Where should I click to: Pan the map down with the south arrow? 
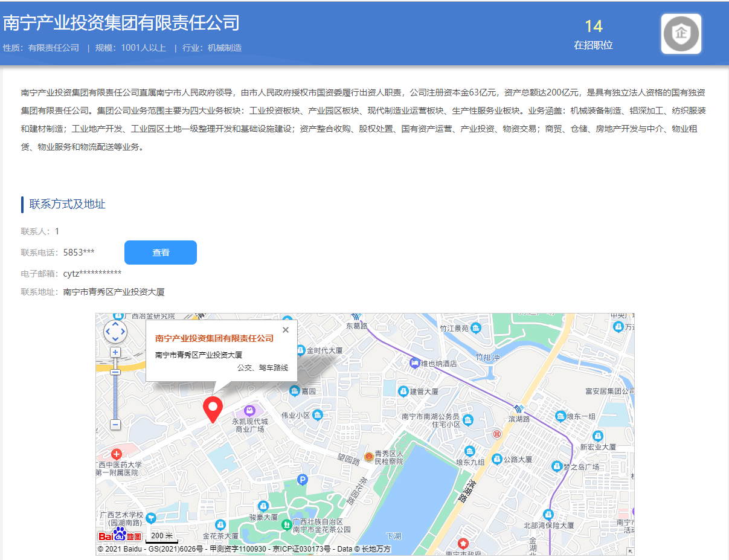pyautogui.click(x=115, y=340)
